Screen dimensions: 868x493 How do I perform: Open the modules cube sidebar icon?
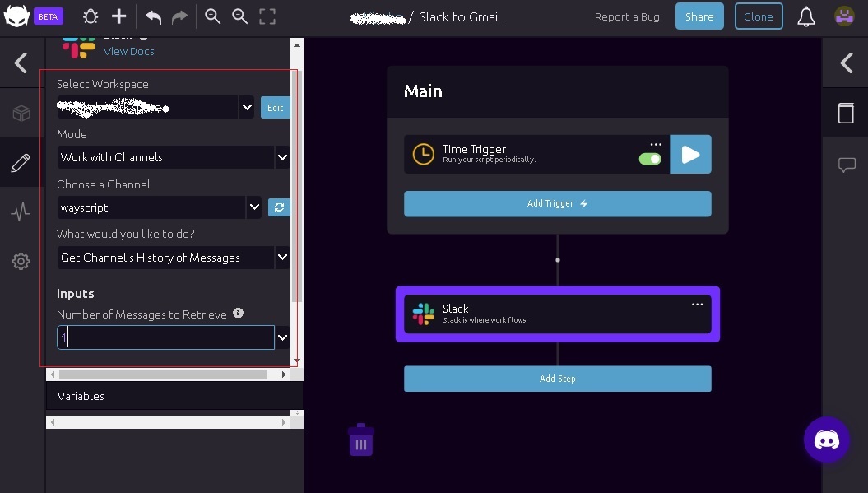click(x=21, y=113)
